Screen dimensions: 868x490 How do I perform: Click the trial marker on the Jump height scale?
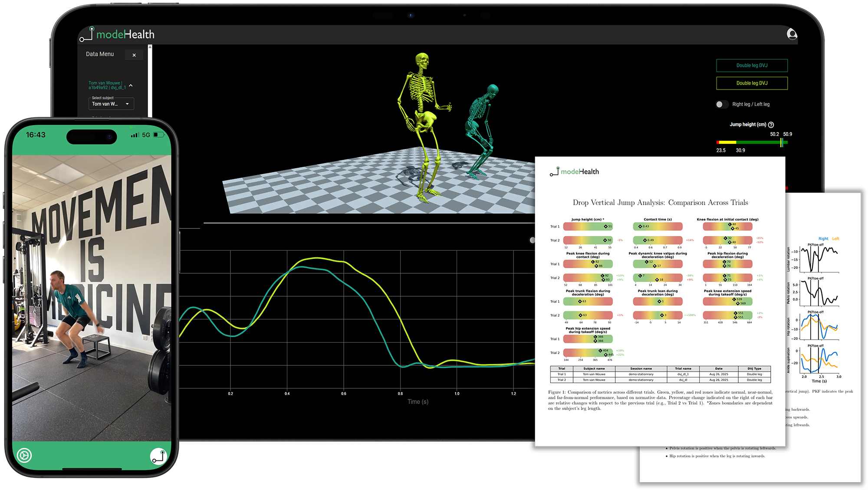[x=781, y=142]
